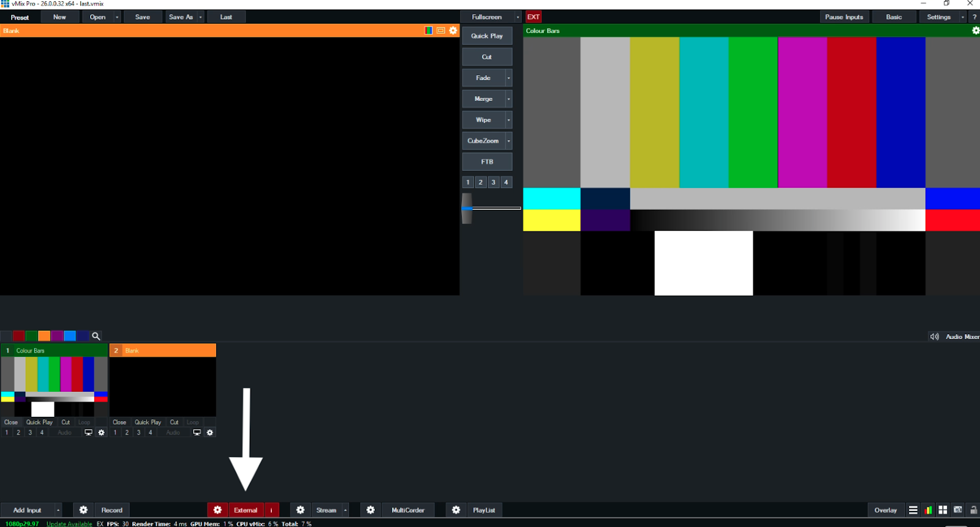
Task: Click the FTB fade-to-black button
Action: point(487,162)
